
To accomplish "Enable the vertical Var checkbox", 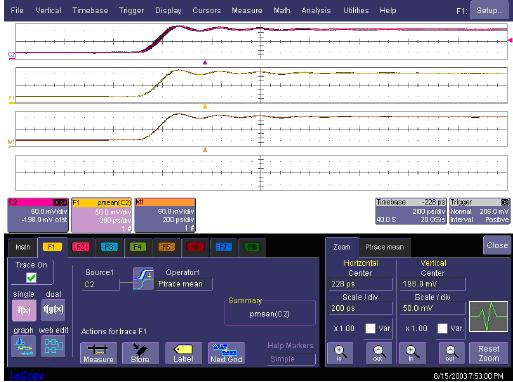I will (x=442, y=329).
